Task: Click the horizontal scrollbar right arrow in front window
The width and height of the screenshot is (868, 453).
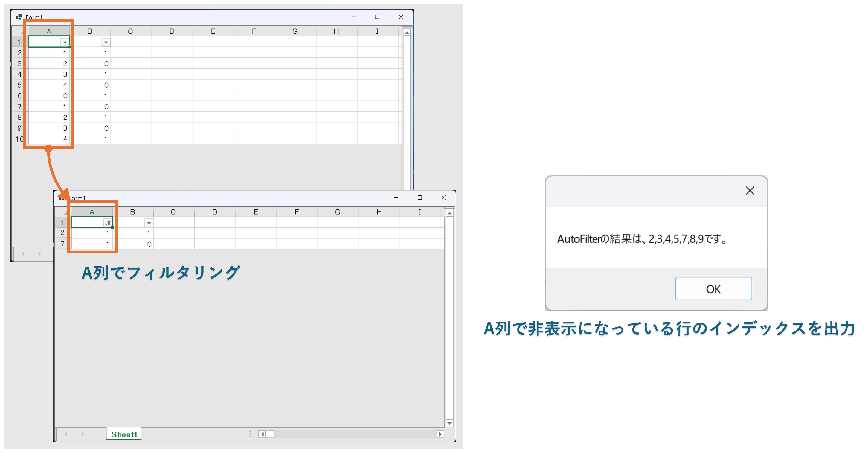Action: click(x=440, y=434)
